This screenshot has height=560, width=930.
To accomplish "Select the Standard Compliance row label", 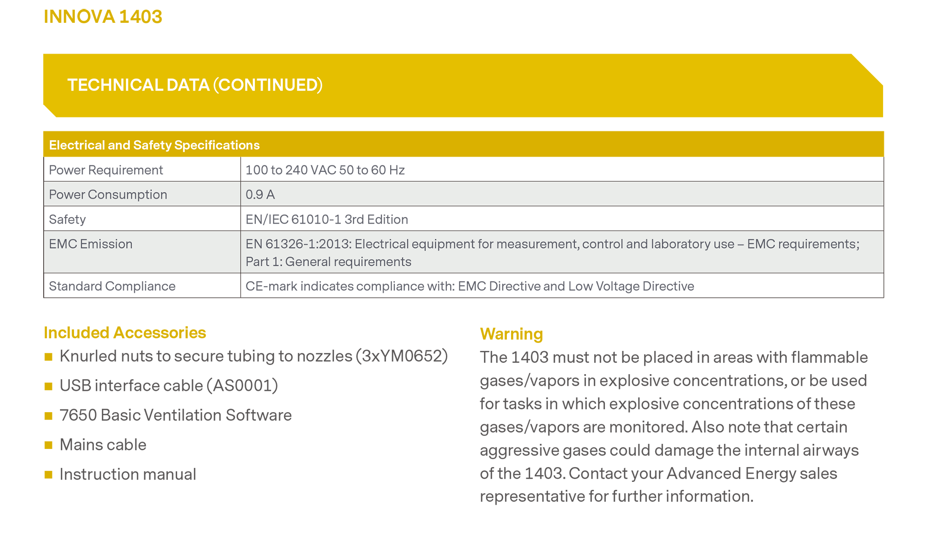I will [112, 286].
